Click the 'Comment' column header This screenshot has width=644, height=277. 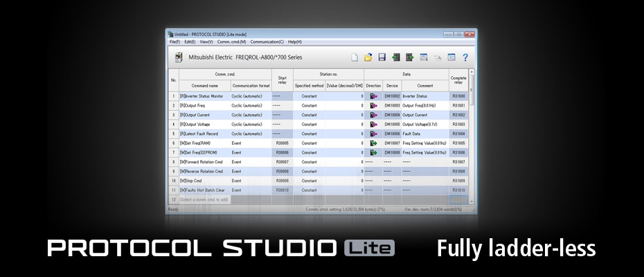pyautogui.click(x=425, y=86)
